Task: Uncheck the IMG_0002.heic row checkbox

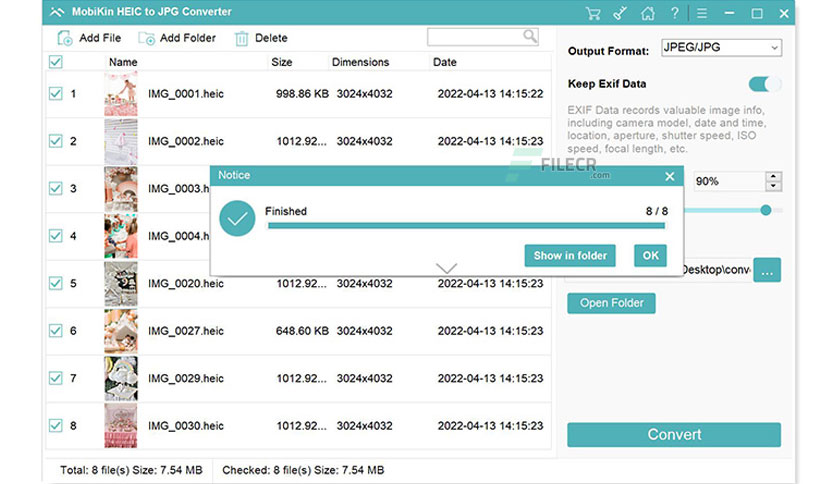Action: click(x=55, y=141)
